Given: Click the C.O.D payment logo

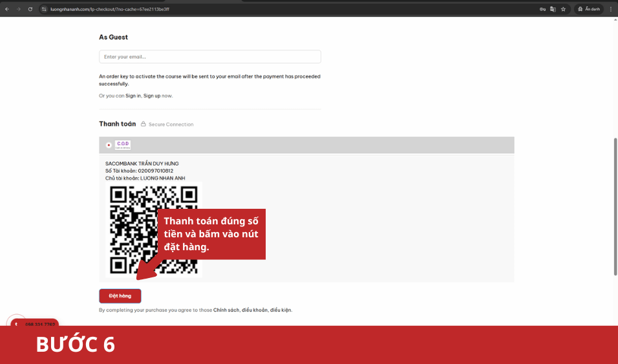Looking at the screenshot, I should pos(123,145).
